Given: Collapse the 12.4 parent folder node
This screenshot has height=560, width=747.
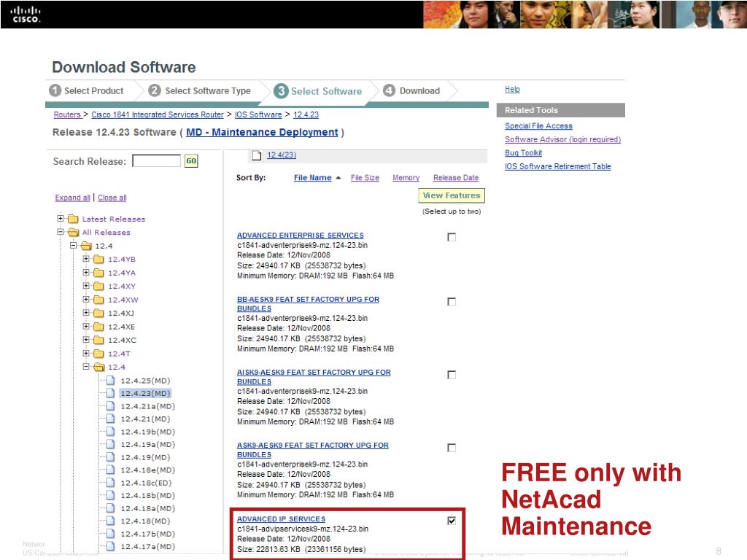Looking at the screenshot, I should 74,245.
